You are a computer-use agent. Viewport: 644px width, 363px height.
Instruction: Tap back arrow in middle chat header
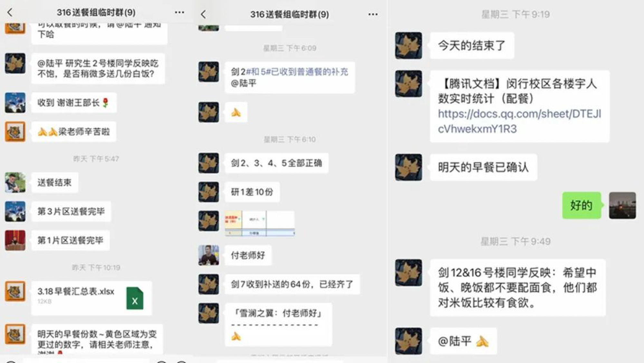203,14
